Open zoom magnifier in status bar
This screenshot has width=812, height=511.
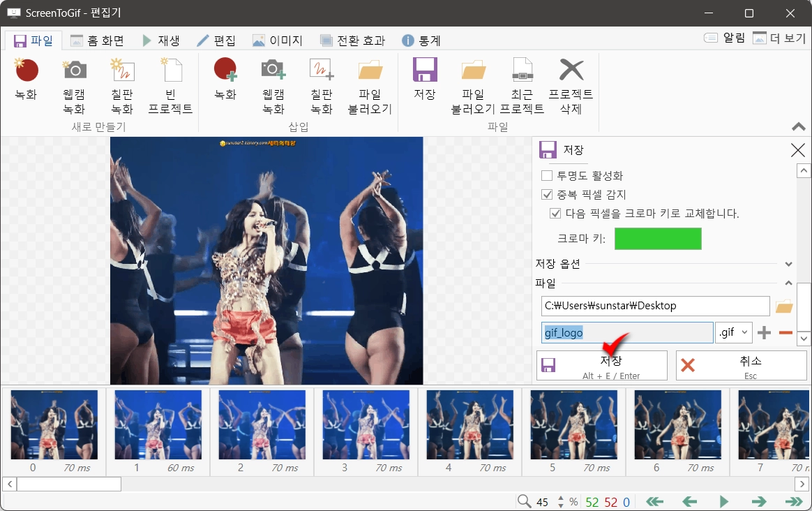point(524,501)
